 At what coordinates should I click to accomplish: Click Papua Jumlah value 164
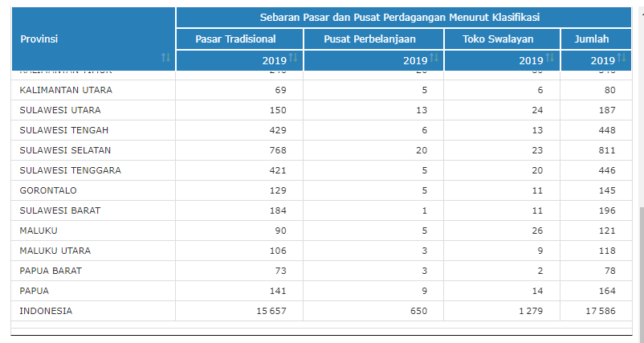pos(607,291)
